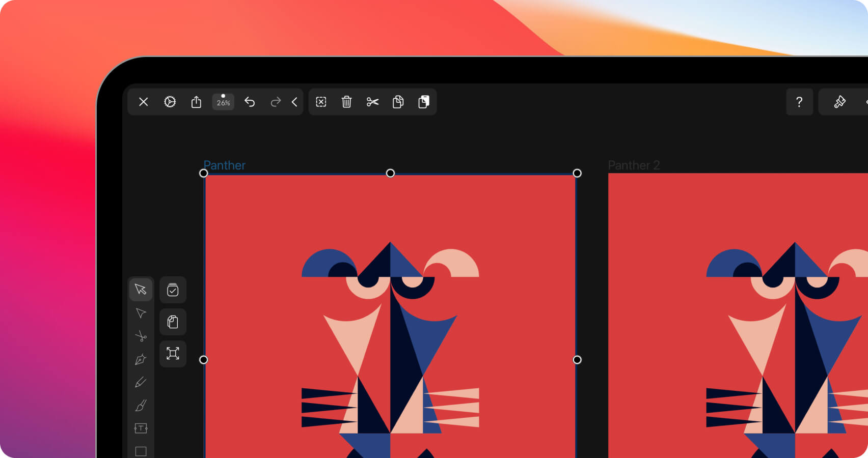The height and width of the screenshot is (458, 868).
Task: Paste from clipboard icon
Action: coord(424,102)
